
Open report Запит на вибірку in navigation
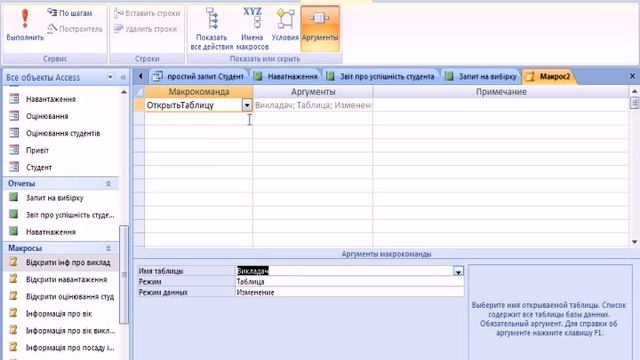point(55,198)
